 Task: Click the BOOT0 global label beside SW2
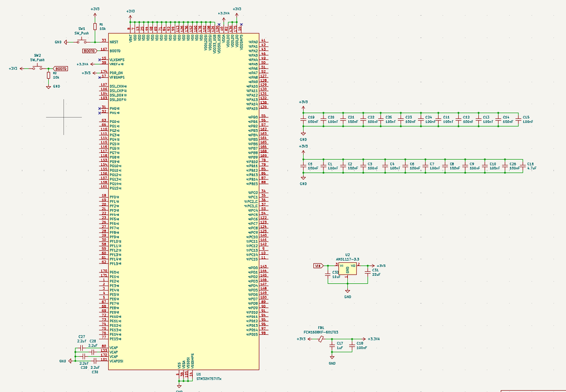[x=60, y=69]
